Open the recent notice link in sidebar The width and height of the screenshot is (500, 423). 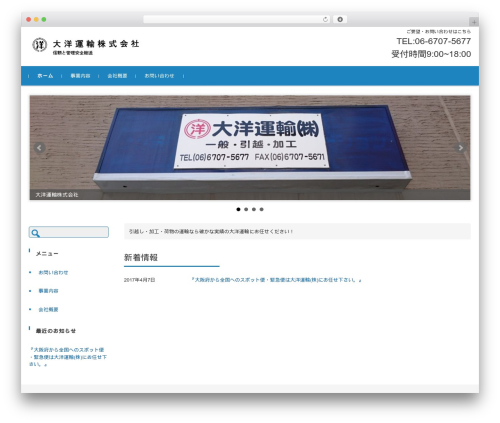pyautogui.click(x=68, y=357)
